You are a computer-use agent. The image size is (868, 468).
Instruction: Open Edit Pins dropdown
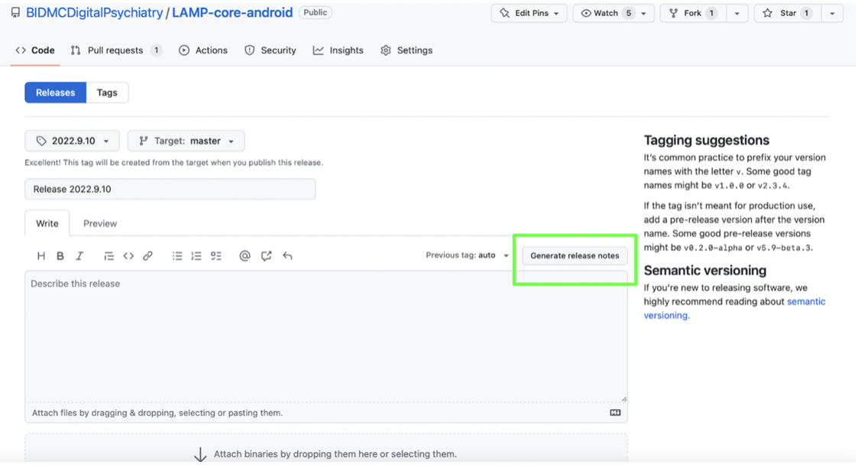[529, 13]
